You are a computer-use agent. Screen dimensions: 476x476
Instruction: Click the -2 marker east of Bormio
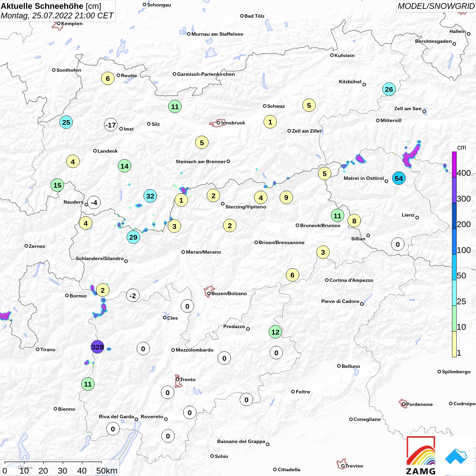pos(133,295)
